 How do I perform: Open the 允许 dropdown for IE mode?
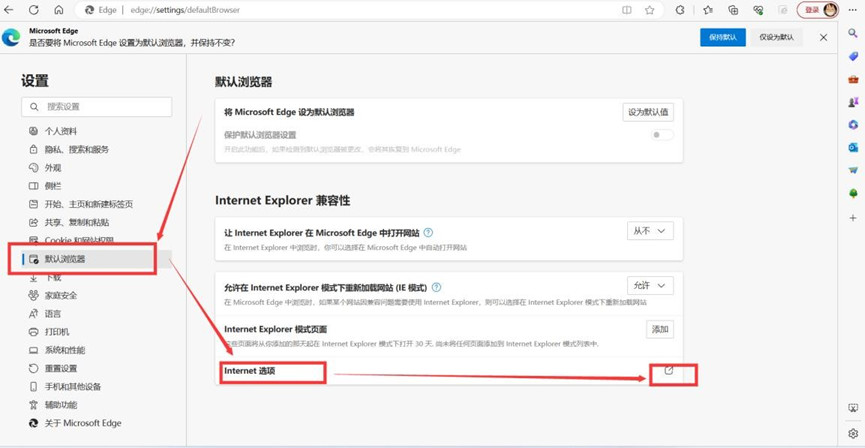tap(650, 285)
